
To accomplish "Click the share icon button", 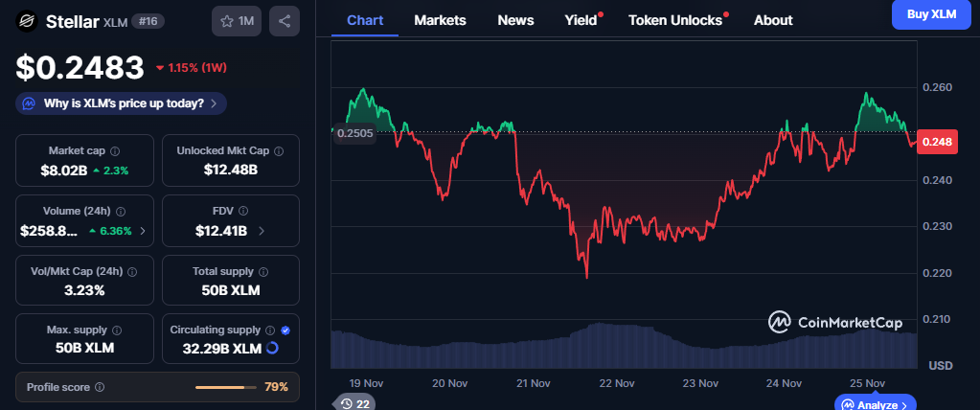I will 284,20.
